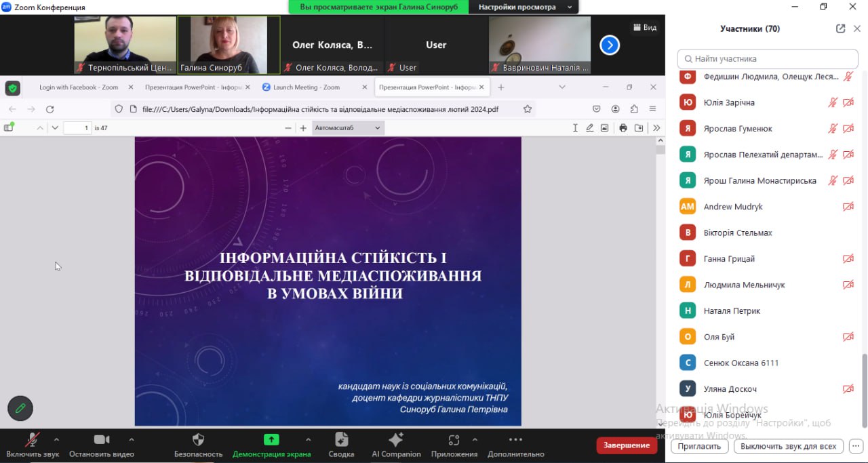868x463 pixels.
Task: Select the PDF draw tool
Action: point(590,127)
